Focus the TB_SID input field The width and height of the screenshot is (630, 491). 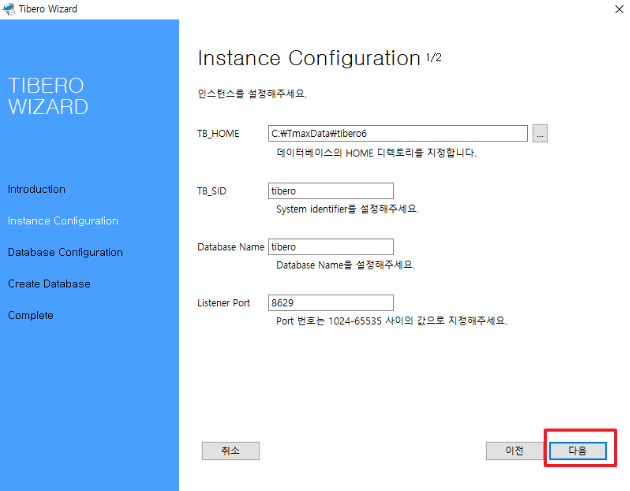point(331,191)
